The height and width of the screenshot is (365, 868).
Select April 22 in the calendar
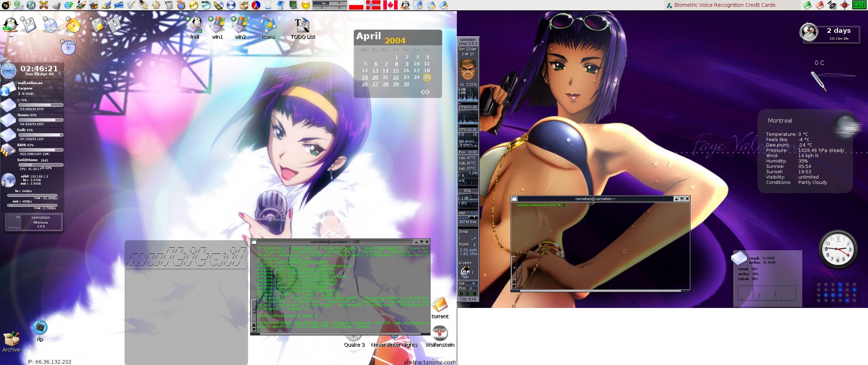(396, 77)
